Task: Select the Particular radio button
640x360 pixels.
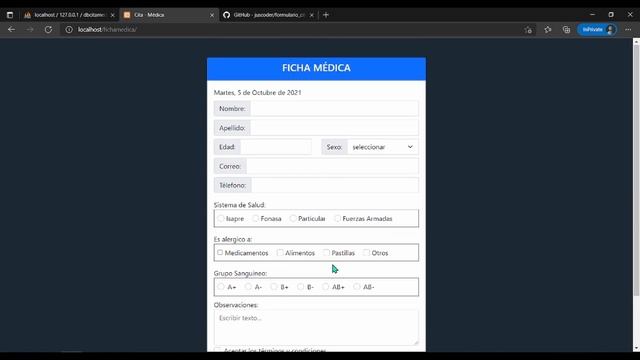Action: pos(293,218)
